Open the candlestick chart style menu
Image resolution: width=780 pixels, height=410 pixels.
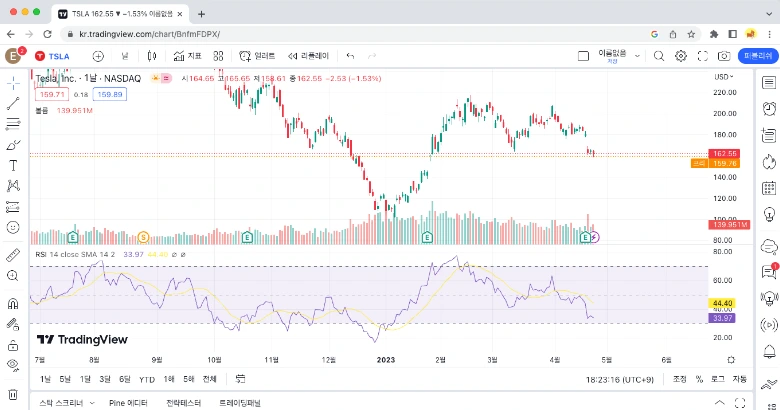pos(152,56)
